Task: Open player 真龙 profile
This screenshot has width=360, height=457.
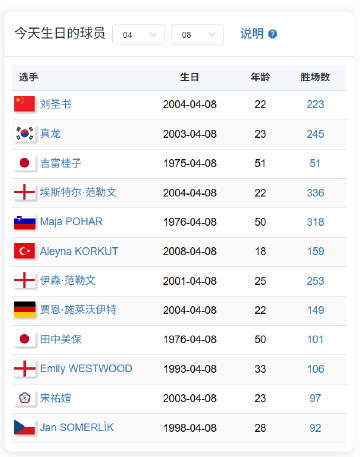Action: point(50,134)
